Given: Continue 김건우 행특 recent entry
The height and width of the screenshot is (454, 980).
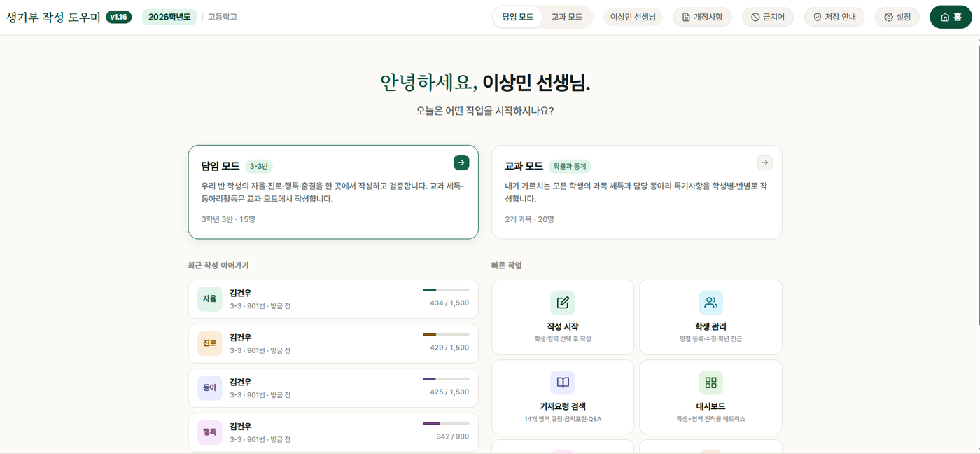Looking at the screenshot, I should tap(333, 432).
